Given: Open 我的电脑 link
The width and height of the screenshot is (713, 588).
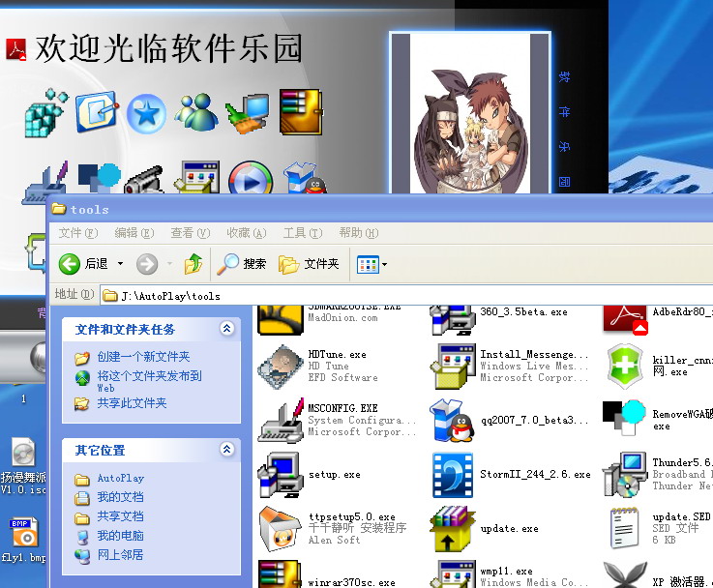Looking at the screenshot, I should click(120, 535).
